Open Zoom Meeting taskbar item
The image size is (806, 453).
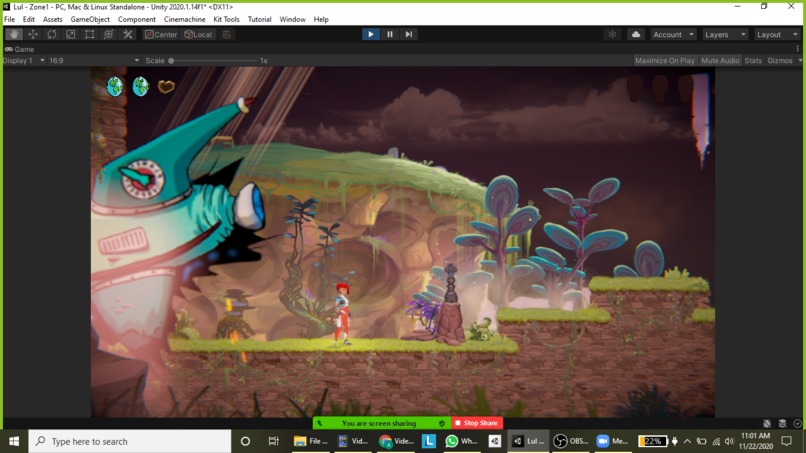click(x=612, y=441)
